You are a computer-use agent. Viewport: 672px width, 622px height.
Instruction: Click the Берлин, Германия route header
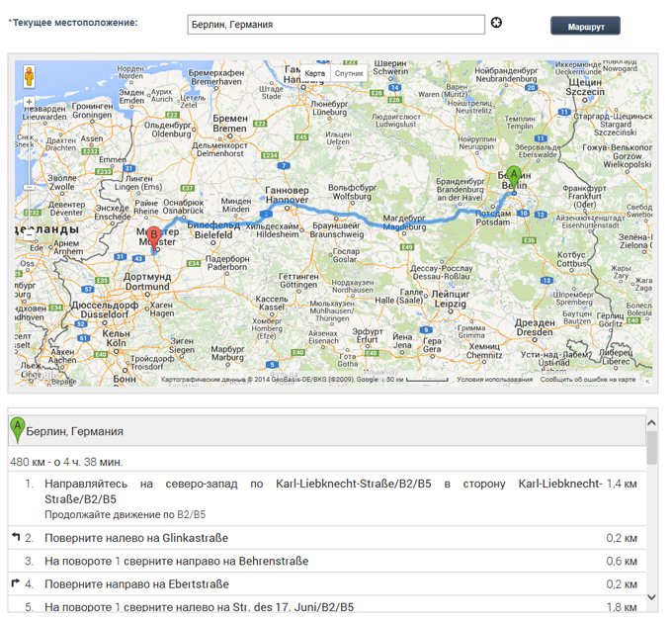click(x=327, y=431)
